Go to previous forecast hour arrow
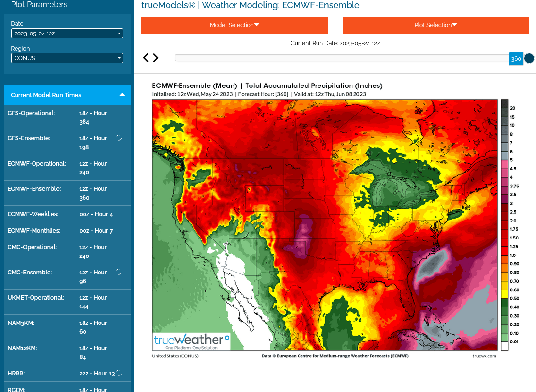 click(146, 58)
